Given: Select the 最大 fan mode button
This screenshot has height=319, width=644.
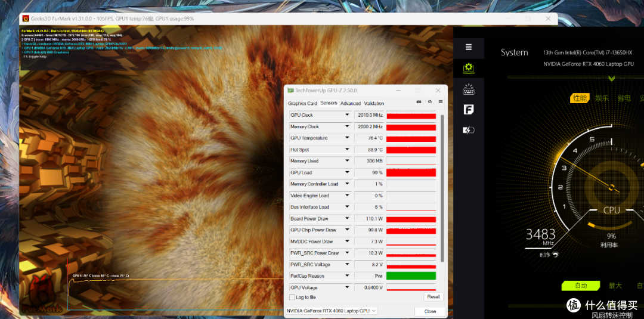Looking at the screenshot, I should click(x=615, y=286).
